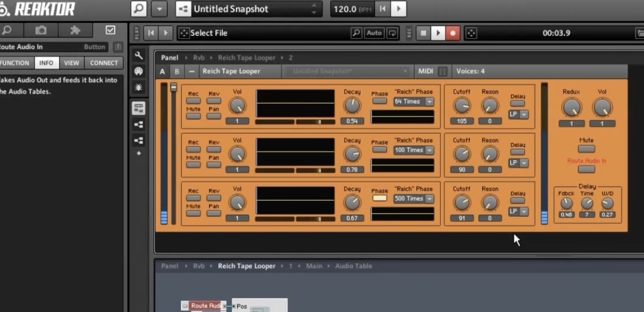Image resolution: width=644 pixels, height=312 pixels.
Task: Start the master clock play button
Action: click(399, 9)
